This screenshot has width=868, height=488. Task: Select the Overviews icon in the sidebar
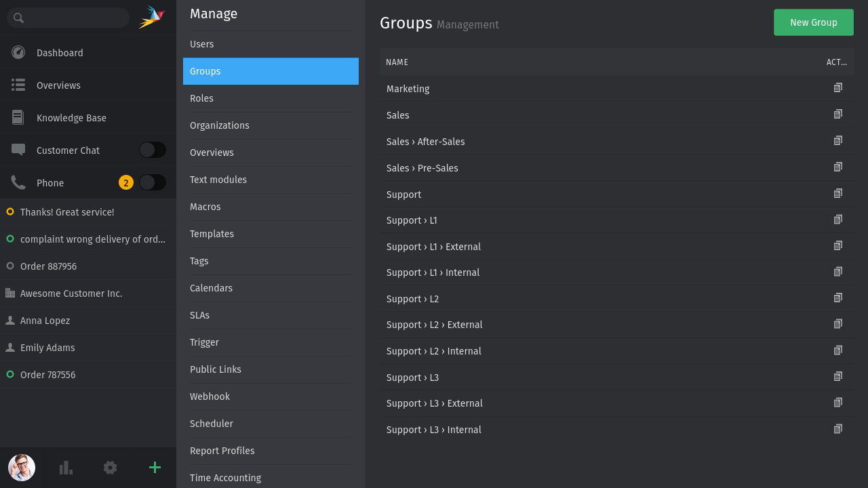coord(18,85)
